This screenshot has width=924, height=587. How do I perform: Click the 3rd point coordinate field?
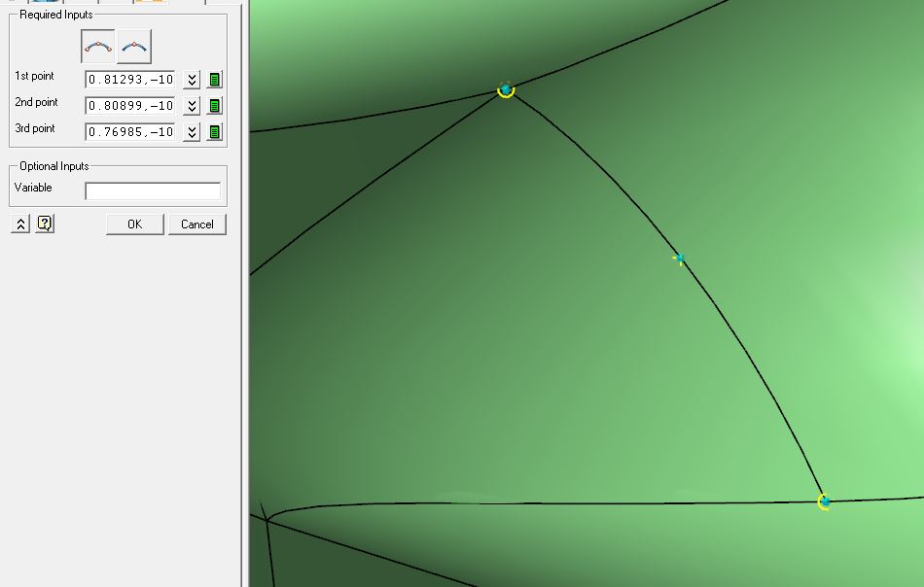pyautogui.click(x=130, y=132)
